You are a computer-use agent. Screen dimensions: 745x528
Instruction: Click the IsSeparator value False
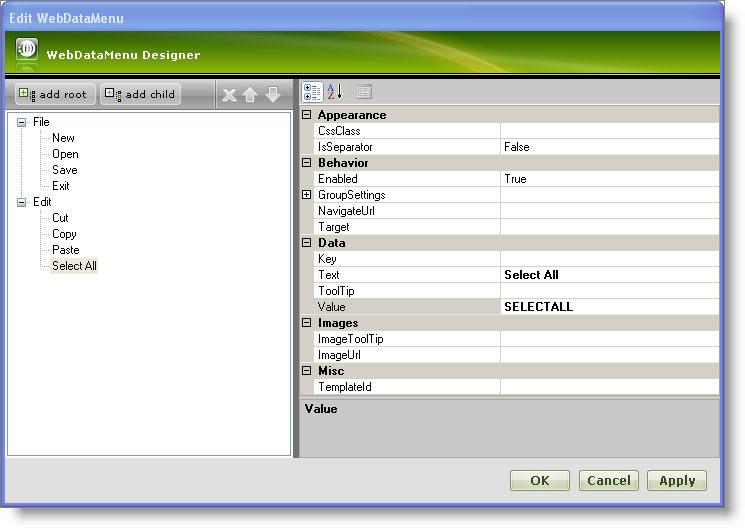[x=608, y=147]
